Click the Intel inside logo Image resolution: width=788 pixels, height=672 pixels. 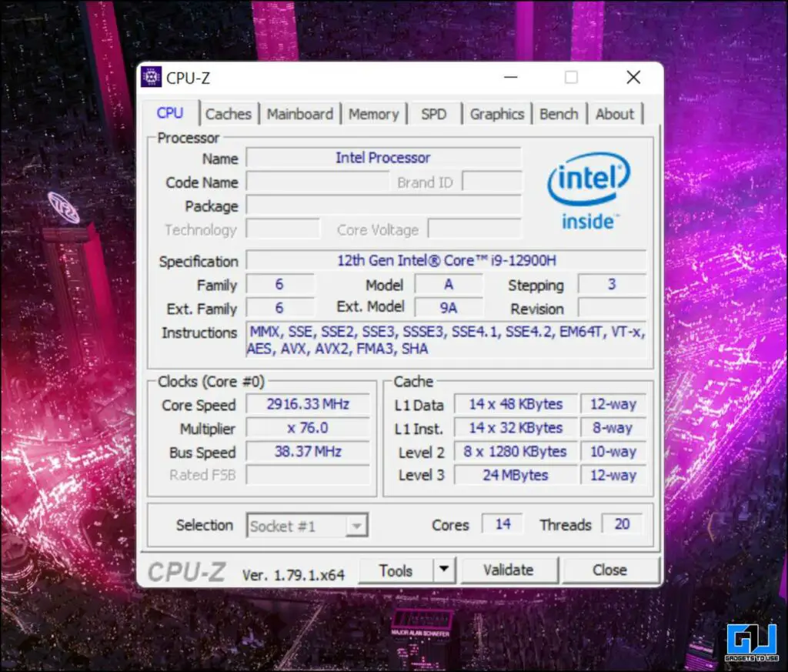(589, 192)
